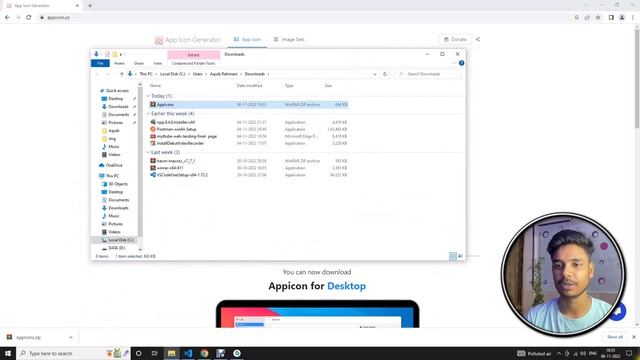The image size is (640, 360).
Task: Sort by the Date modified column header
Action: pos(249,86)
